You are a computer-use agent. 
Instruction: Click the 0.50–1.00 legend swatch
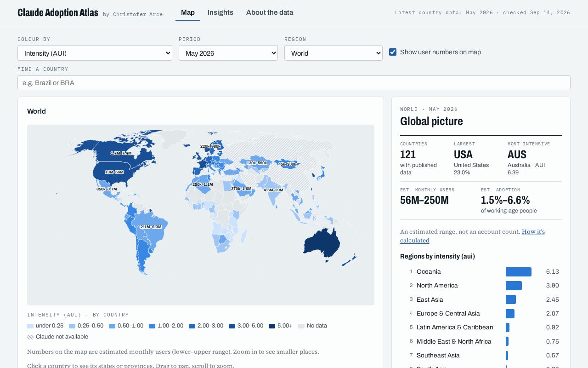[x=112, y=326]
